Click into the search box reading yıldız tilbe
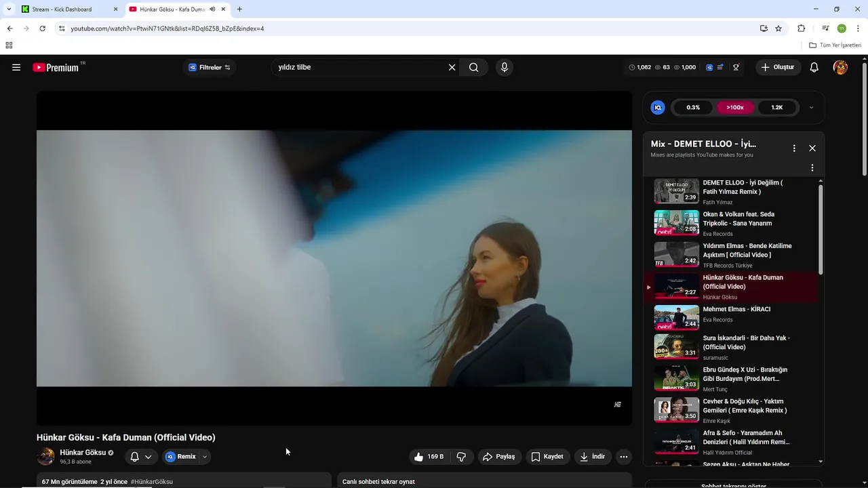This screenshot has width=868, height=488. click(359, 67)
